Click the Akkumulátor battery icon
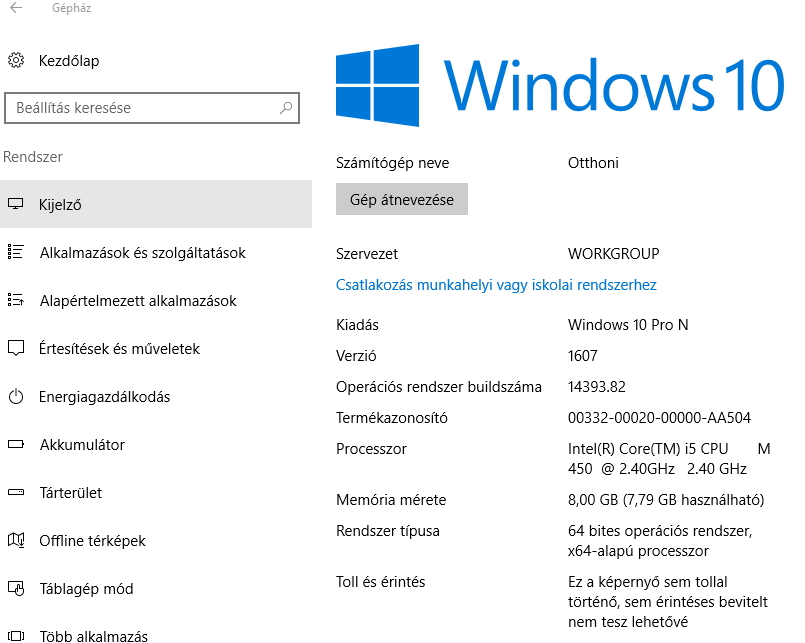 point(16,444)
